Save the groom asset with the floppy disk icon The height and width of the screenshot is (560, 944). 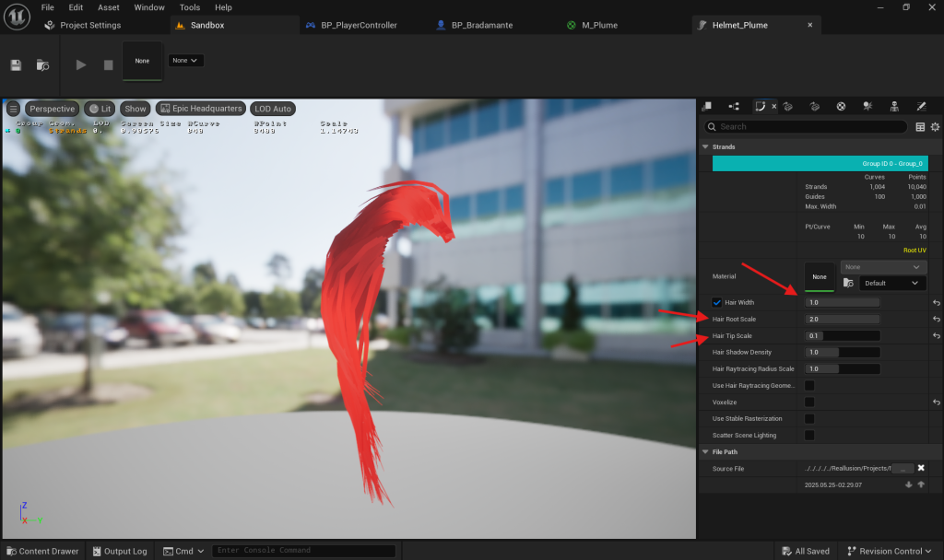click(x=16, y=65)
